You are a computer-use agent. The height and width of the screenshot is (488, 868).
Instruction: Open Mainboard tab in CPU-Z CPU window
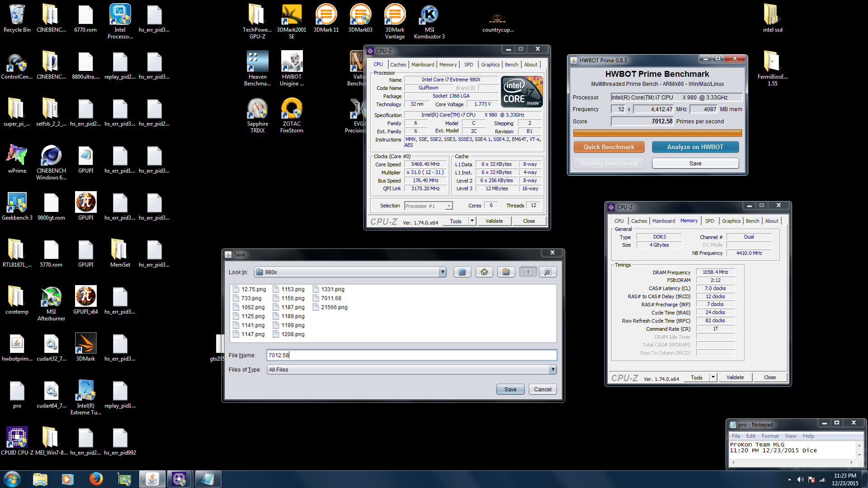click(423, 65)
